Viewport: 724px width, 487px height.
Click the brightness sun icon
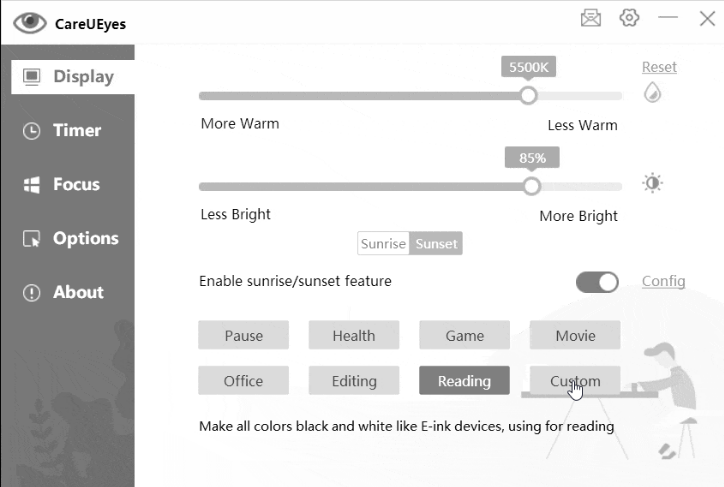click(x=652, y=183)
